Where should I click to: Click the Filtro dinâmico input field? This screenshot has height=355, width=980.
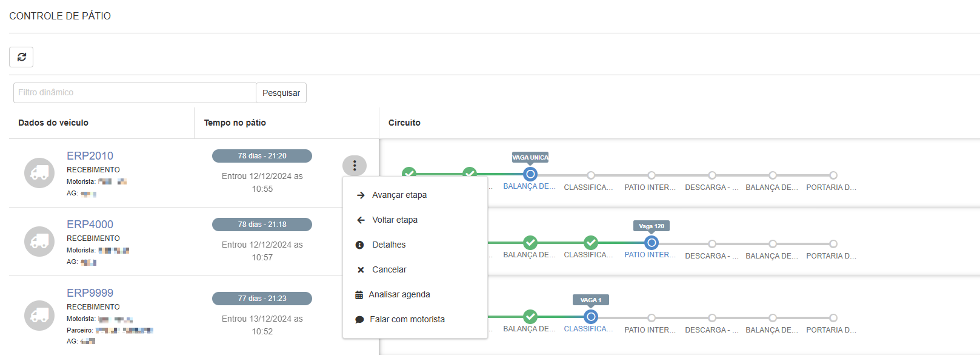pos(135,93)
